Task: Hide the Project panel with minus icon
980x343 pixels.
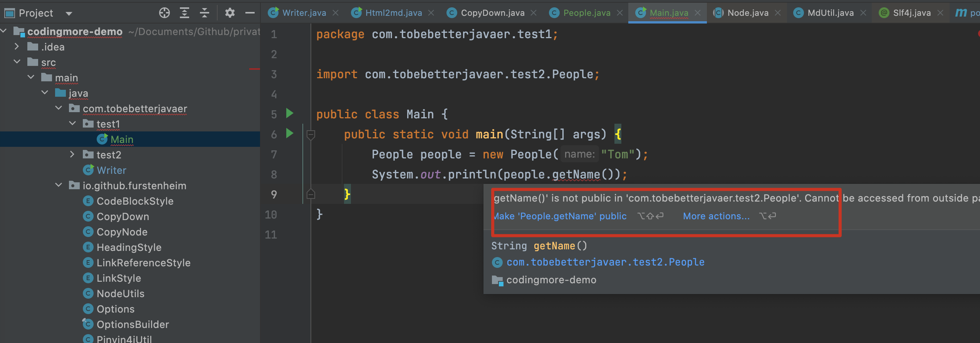Action: point(250,13)
